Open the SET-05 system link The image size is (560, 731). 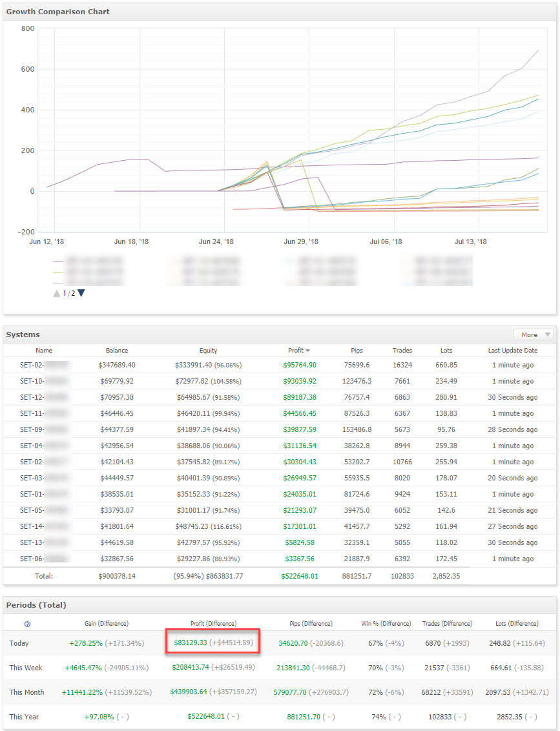(x=45, y=511)
